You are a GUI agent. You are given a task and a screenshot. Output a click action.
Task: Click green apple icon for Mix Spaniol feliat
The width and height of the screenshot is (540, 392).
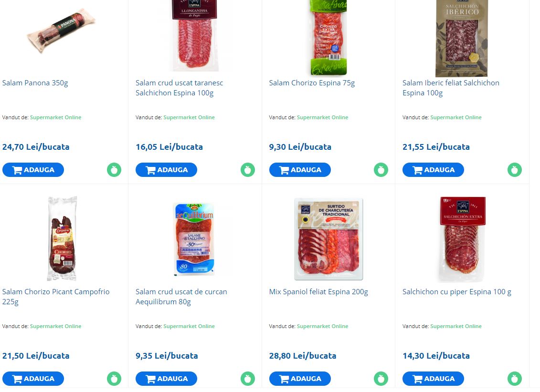point(381,379)
